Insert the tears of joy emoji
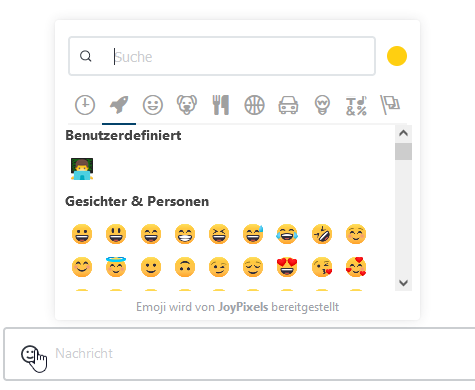 [x=287, y=234]
